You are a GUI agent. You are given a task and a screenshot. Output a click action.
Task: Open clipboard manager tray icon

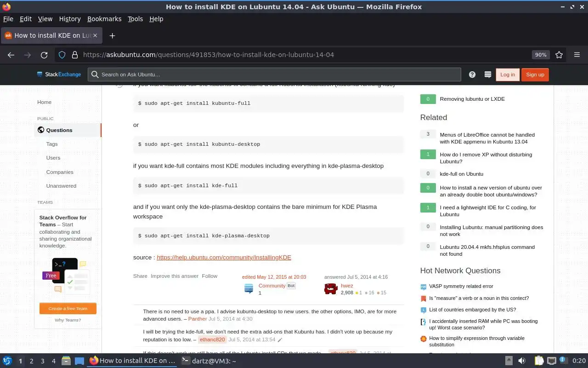click(x=539, y=361)
